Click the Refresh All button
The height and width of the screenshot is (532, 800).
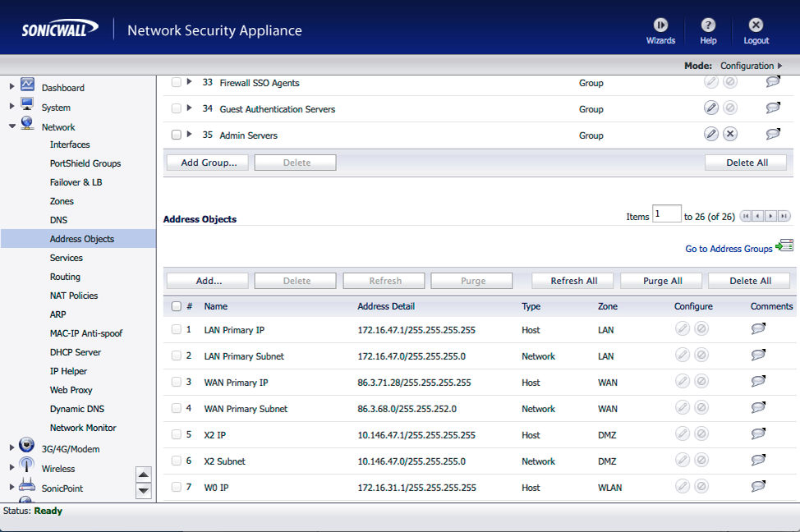573,281
